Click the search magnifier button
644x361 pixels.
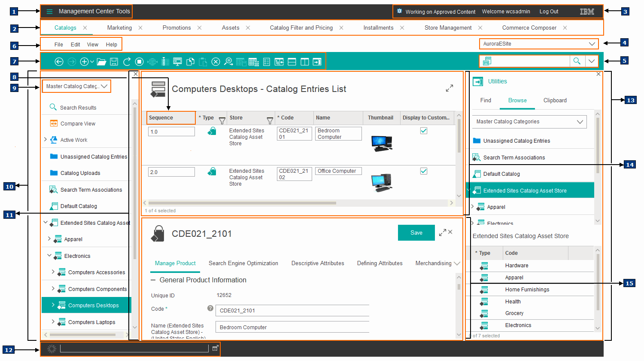pyautogui.click(x=577, y=61)
